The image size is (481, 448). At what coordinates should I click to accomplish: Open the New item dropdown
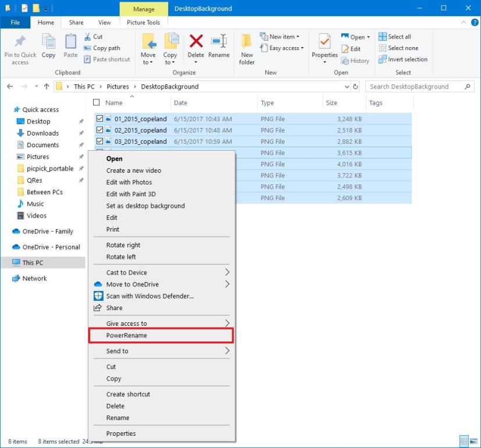298,37
